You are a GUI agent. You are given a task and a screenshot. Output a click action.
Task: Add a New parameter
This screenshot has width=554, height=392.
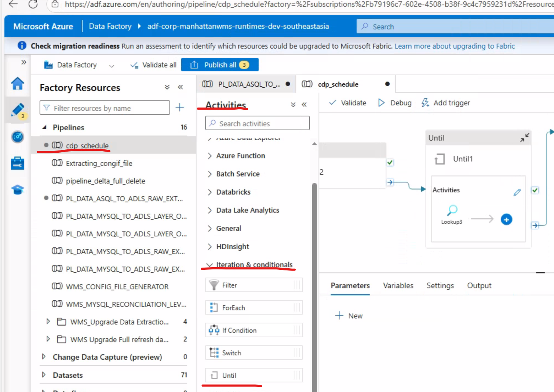click(349, 316)
